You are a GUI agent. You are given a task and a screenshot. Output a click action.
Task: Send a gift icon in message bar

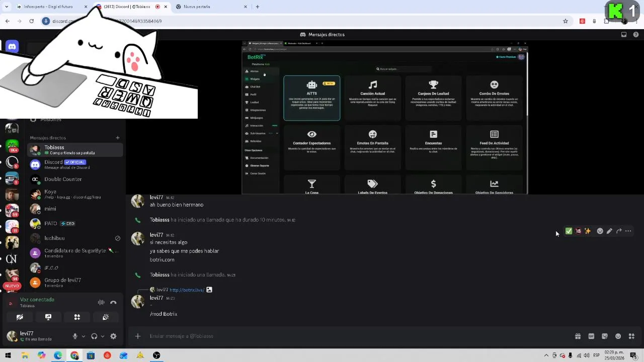pyautogui.click(x=578, y=336)
